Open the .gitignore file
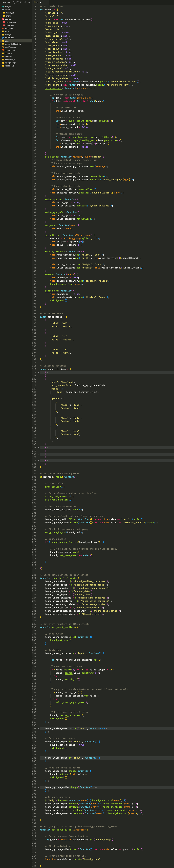This screenshot has width=174, height=868. click(x=16, y=28)
